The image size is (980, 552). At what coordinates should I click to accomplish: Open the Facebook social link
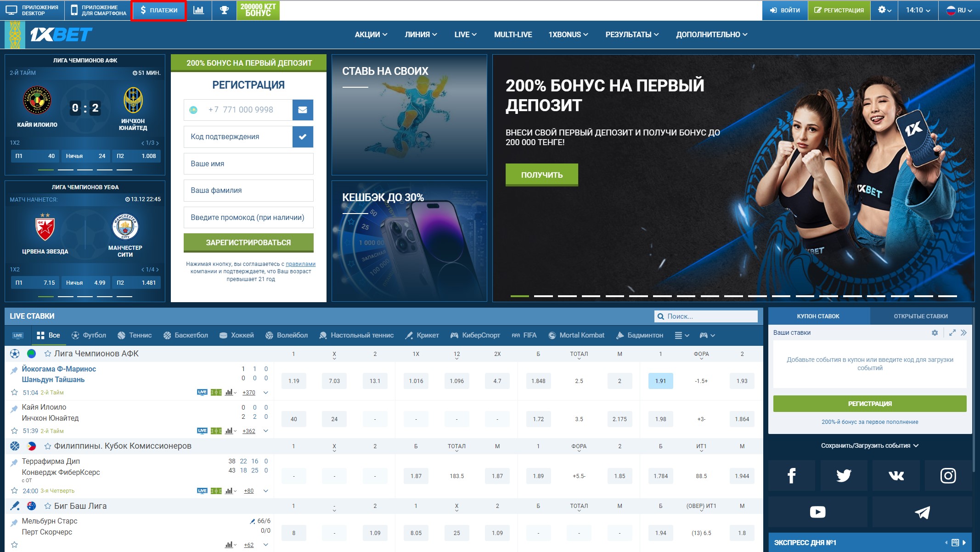[791, 476]
